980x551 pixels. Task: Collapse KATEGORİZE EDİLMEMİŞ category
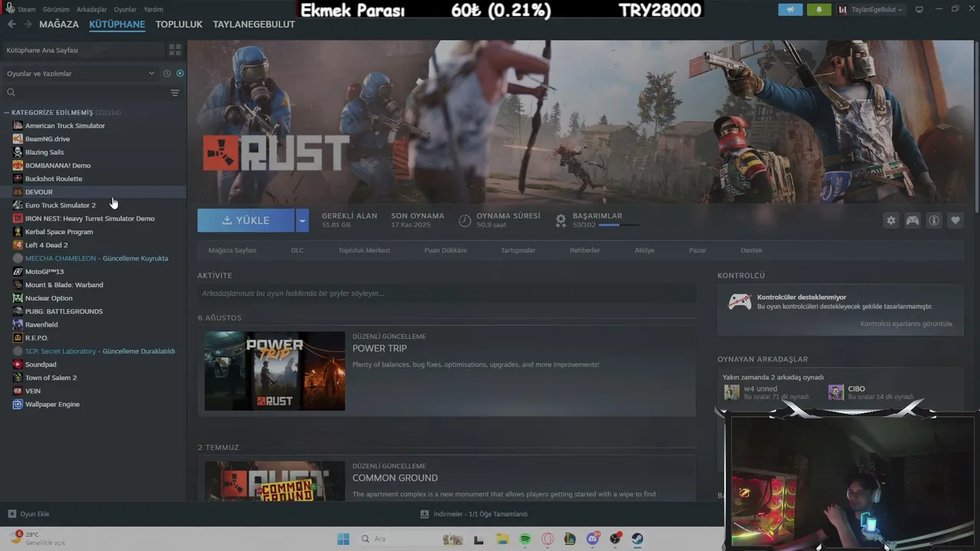tap(6, 112)
